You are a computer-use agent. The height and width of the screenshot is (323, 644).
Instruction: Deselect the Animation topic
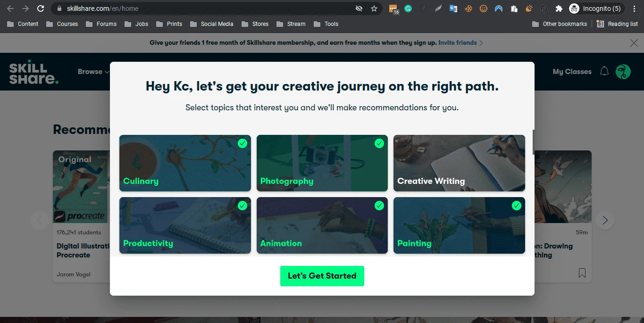(322, 225)
